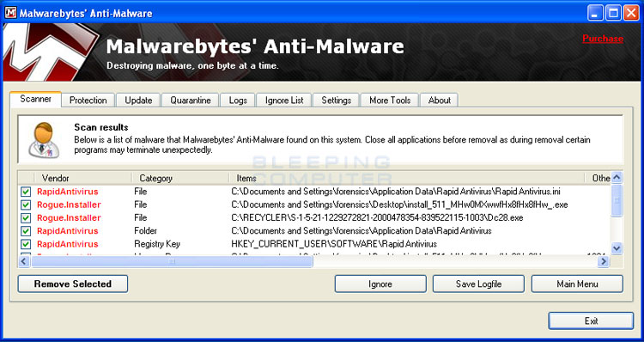Toggle checkbox for install_511 exe row

[x=26, y=205]
